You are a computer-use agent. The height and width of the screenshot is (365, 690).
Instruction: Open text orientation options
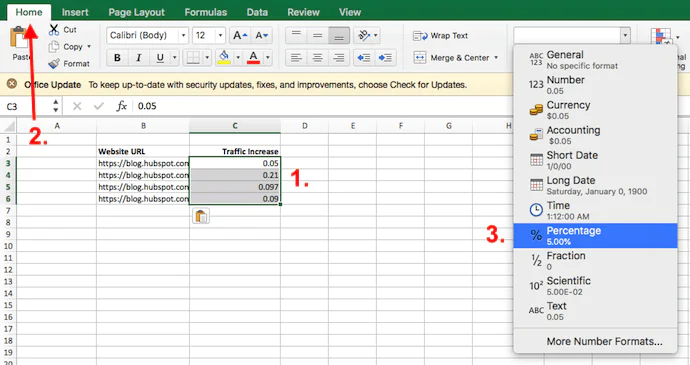click(x=367, y=35)
